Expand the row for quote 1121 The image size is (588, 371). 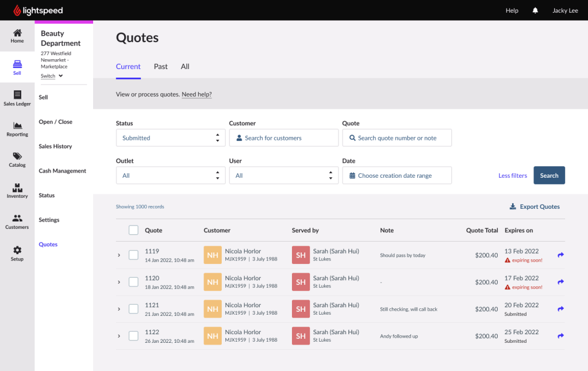[x=119, y=309]
